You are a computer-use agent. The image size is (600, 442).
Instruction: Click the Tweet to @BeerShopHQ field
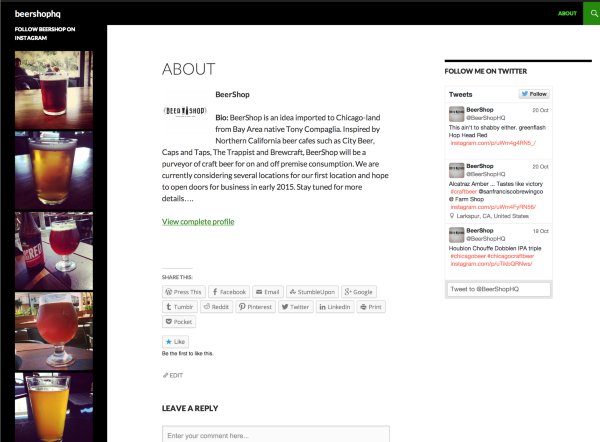[498, 288]
